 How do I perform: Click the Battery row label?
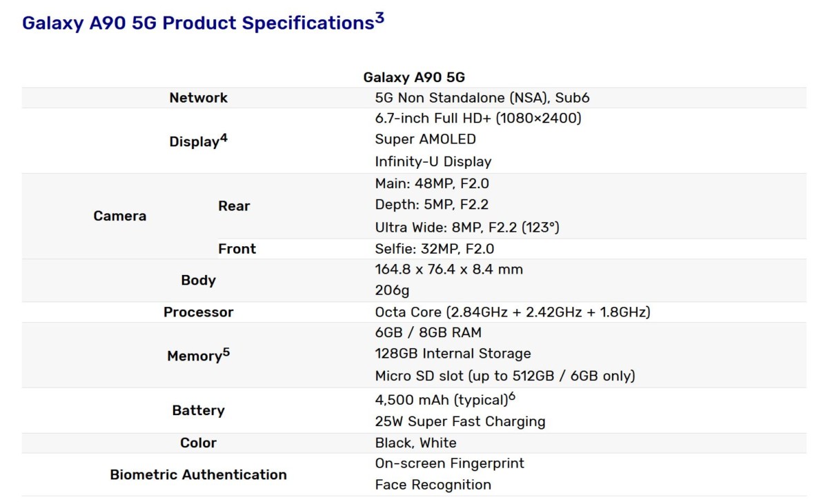pos(198,410)
